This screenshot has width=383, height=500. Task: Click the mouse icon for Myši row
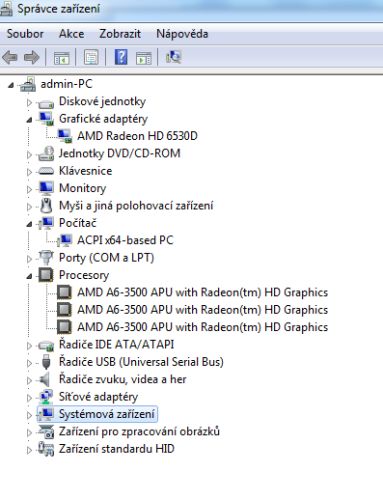click(x=46, y=206)
